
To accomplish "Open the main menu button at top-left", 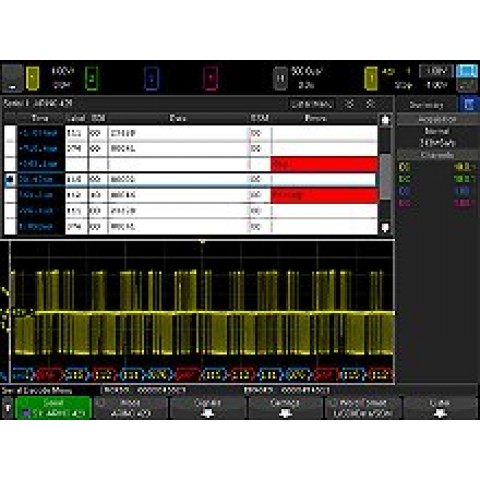I will [12, 78].
